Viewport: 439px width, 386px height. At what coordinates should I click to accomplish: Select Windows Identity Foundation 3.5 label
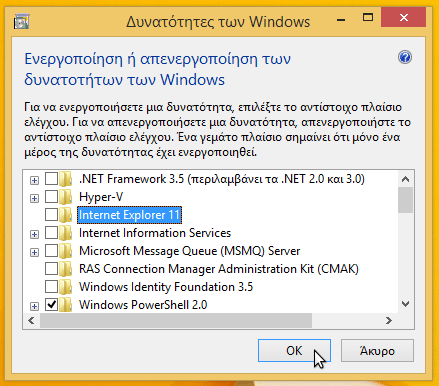(166, 287)
